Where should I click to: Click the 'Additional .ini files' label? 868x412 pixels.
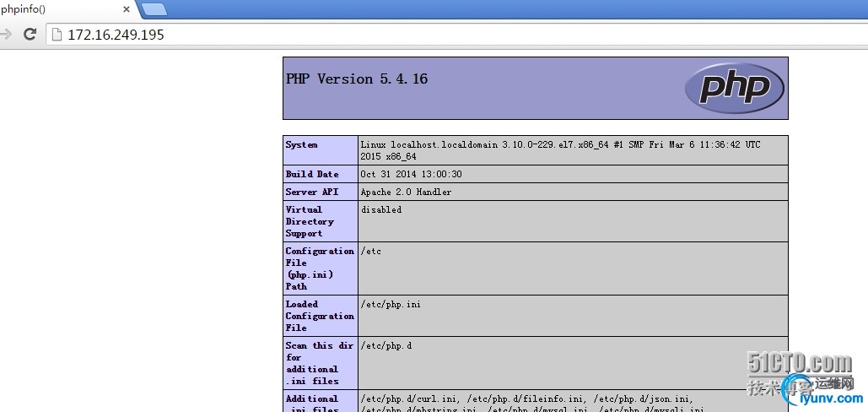311,404
